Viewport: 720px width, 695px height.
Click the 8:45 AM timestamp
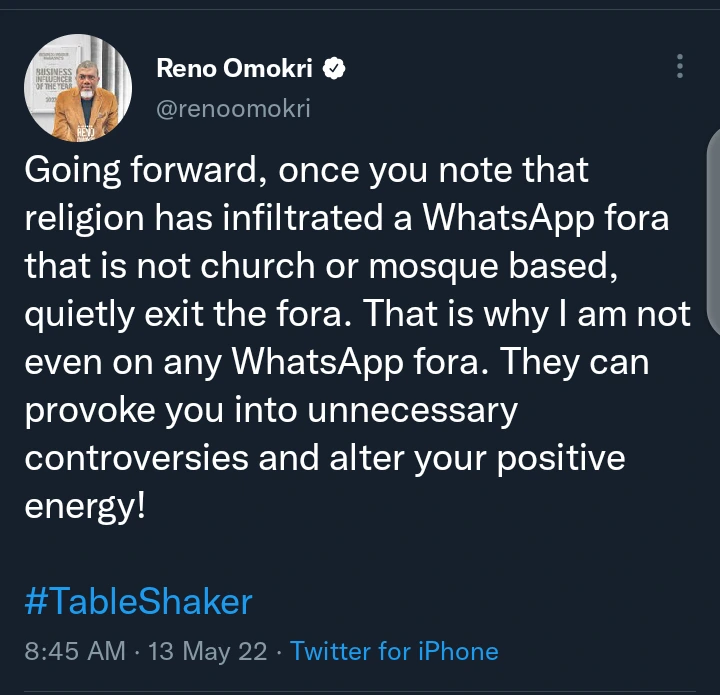pos(75,652)
